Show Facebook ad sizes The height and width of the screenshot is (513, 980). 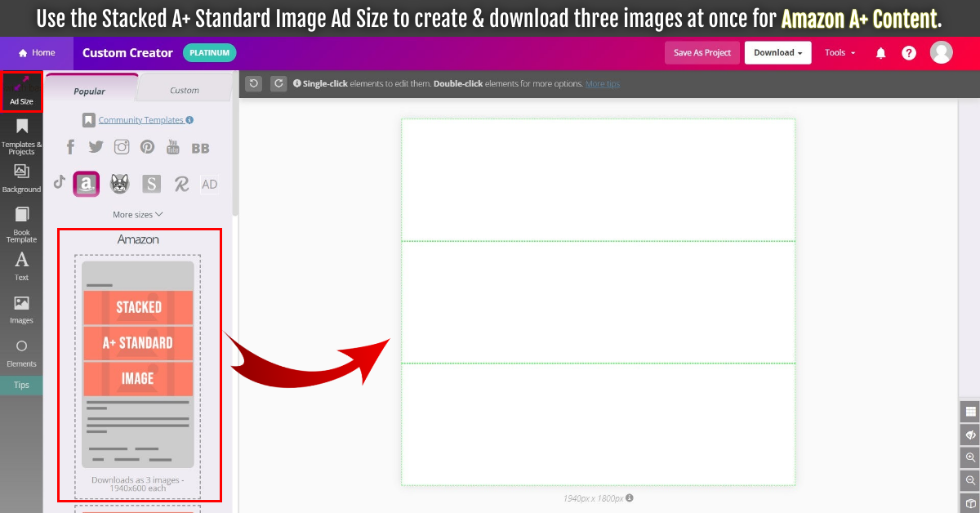point(70,147)
